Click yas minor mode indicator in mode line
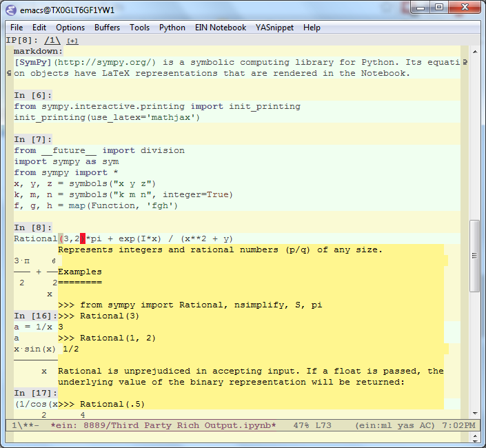486x448 pixels. pyautogui.click(x=405, y=426)
